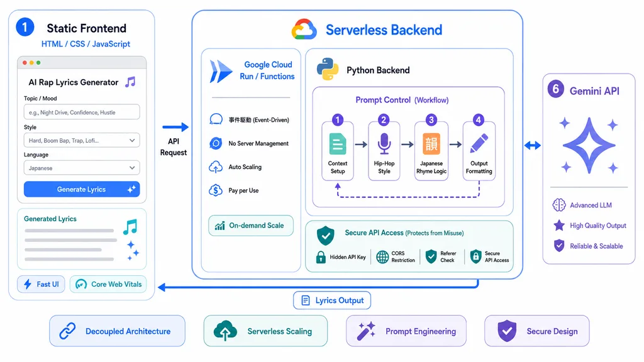Click the large Gemini sparkle star icon

tap(589, 145)
